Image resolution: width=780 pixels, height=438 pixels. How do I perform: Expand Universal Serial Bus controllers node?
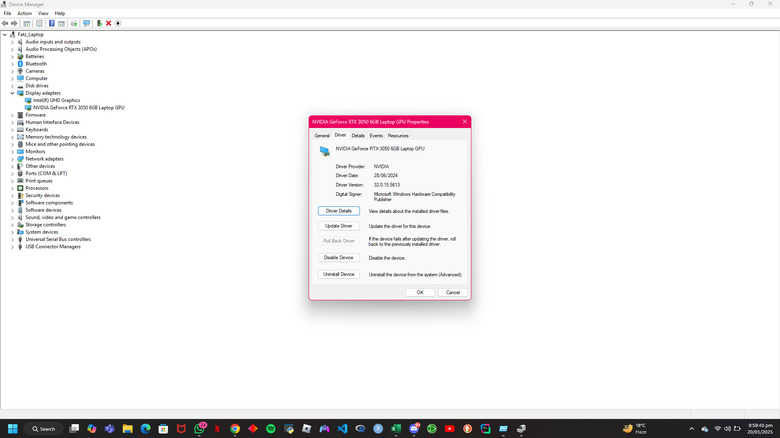pos(12,239)
